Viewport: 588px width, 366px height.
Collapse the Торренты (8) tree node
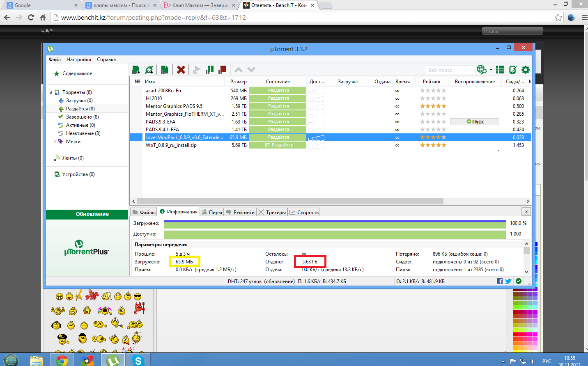[51, 92]
